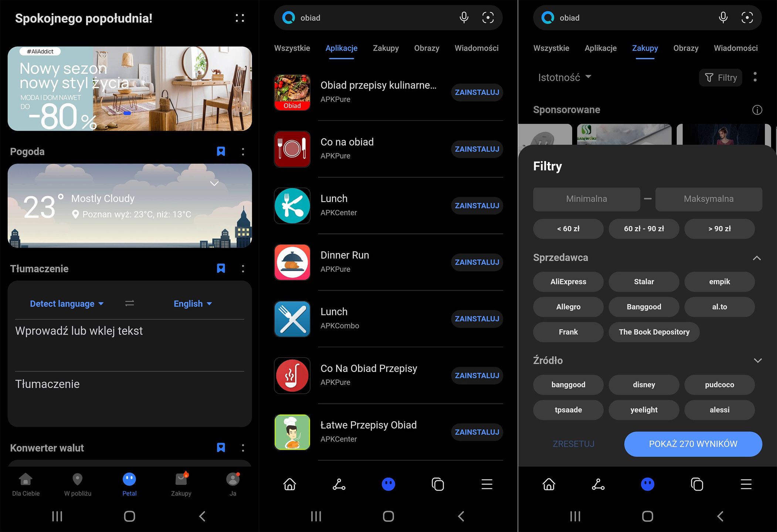Toggle the bookmark icon beside Tłumaczenie

[x=221, y=269]
